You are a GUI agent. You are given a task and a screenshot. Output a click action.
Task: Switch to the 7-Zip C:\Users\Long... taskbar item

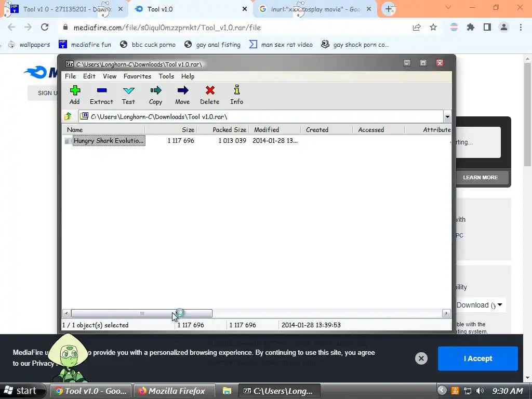pos(279,391)
